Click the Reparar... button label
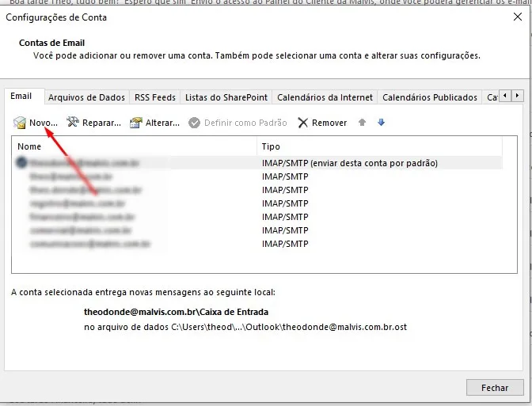 pyautogui.click(x=101, y=123)
